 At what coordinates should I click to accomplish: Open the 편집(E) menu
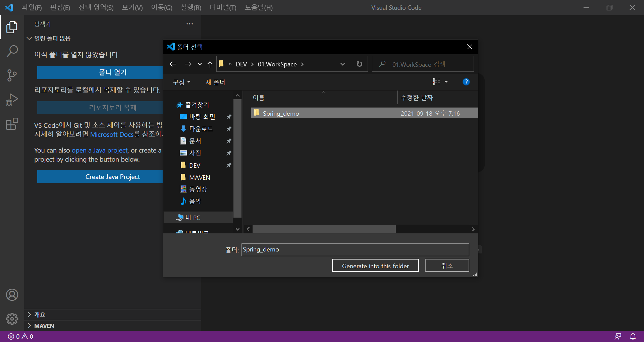60,7
